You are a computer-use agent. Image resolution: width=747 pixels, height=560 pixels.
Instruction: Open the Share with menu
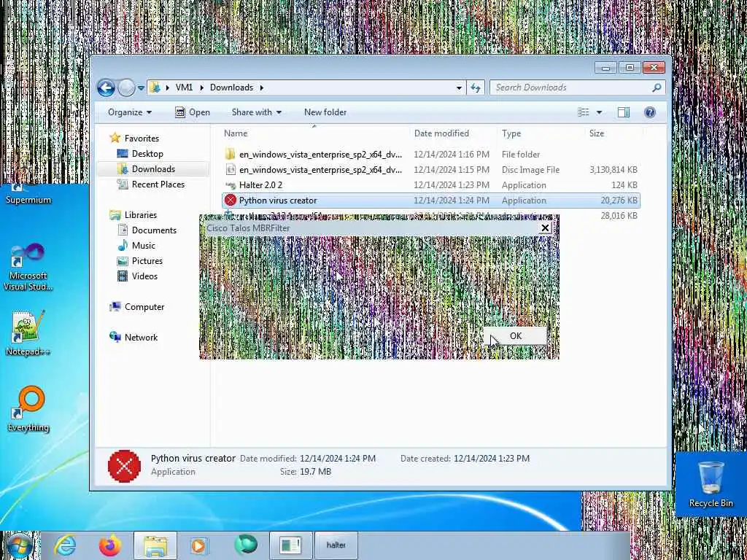click(256, 112)
